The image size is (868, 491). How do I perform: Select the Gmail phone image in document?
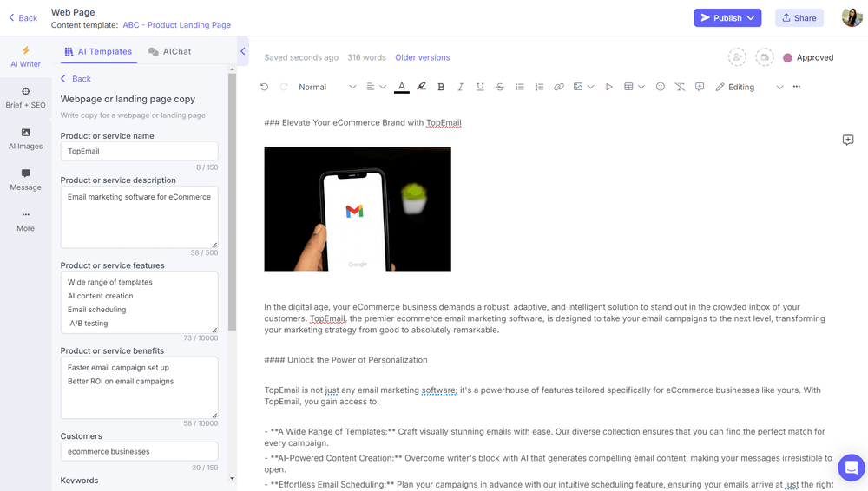tap(358, 209)
